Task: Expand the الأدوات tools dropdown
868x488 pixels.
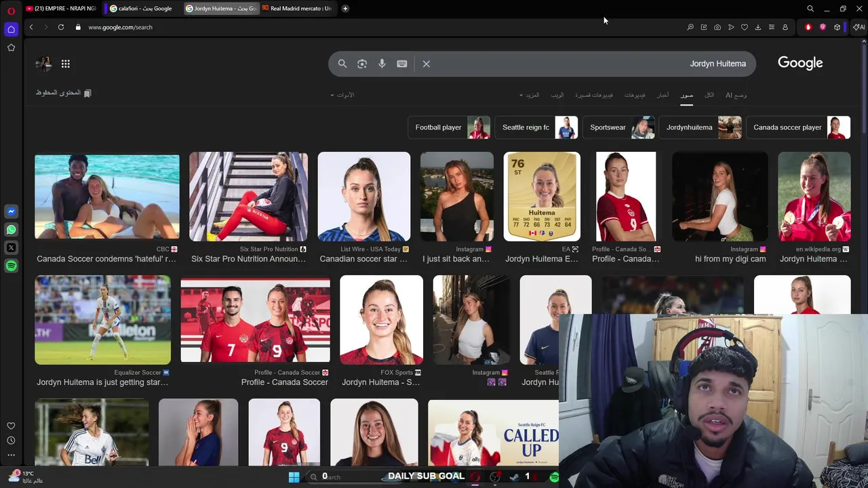Action: coord(342,95)
